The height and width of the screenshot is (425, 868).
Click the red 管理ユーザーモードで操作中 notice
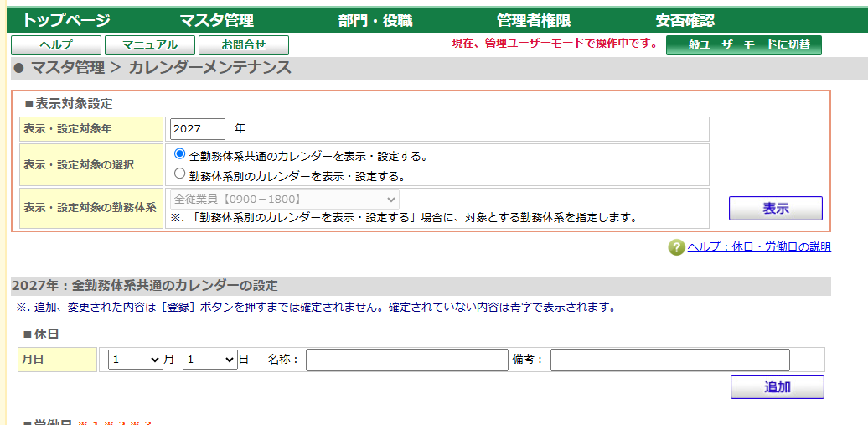click(555, 44)
